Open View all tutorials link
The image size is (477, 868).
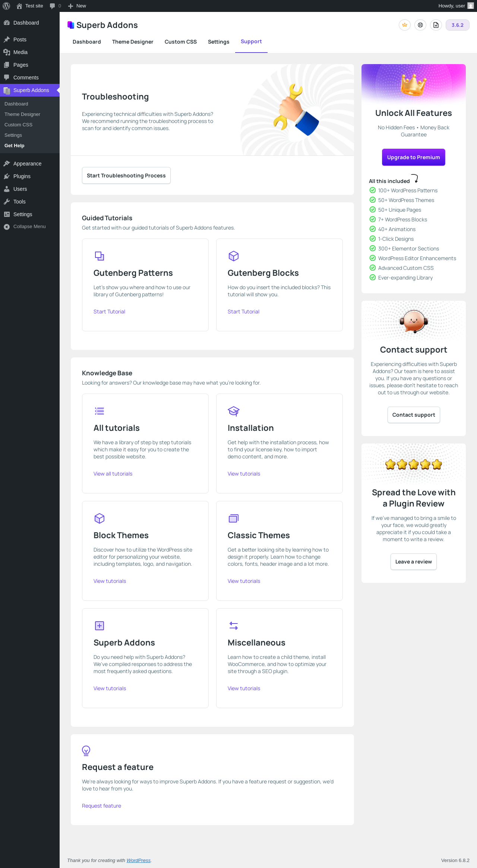tap(113, 474)
